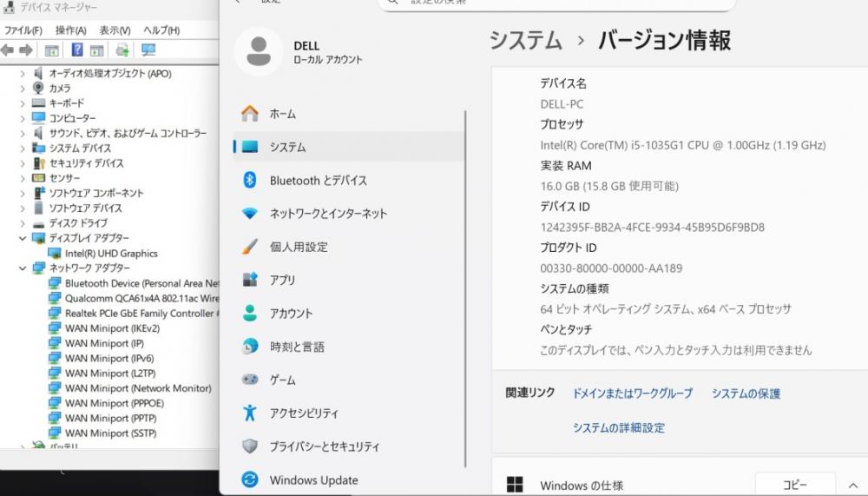Select WAN Miniport (PPPOE)
The width and height of the screenshot is (868, 496).
[115, 403]
